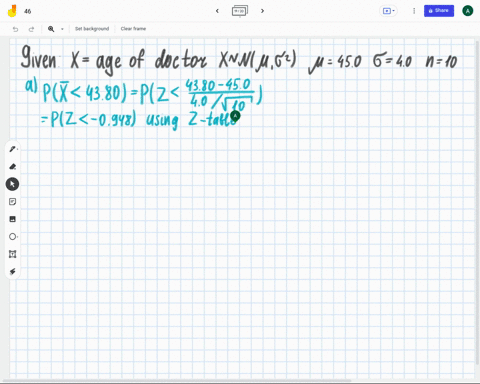Select the laser pointer tool

click(x=12, y=272)
